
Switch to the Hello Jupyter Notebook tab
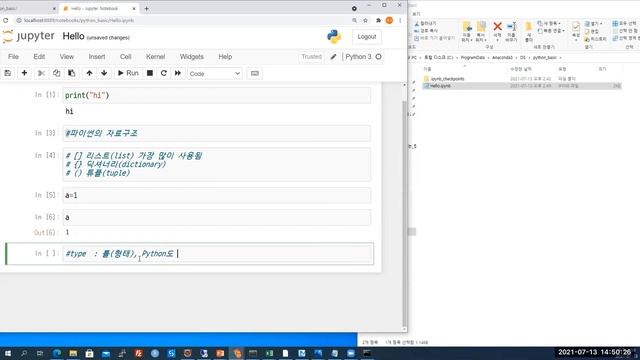pyautogui.click(x=98, y=8)
